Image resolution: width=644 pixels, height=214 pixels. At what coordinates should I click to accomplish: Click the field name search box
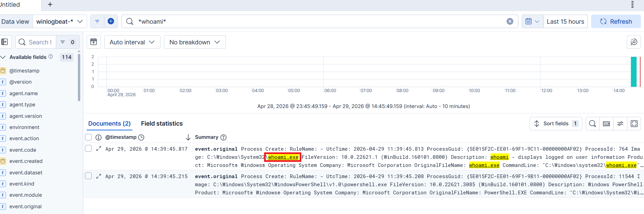pos(36,42)
